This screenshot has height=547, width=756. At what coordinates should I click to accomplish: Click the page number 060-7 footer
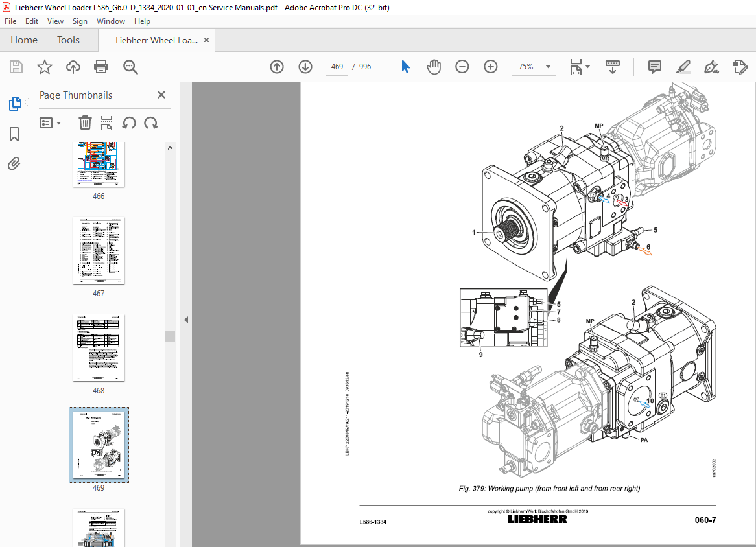[705, 520]
